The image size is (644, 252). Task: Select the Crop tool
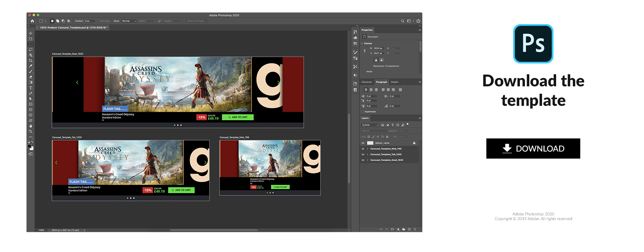tap(31, 60)
